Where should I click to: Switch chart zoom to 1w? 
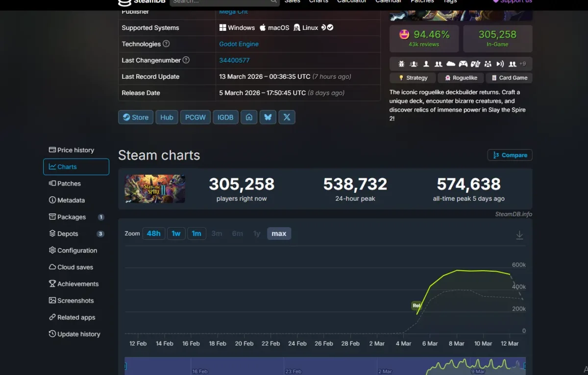[x=176, y=234]
